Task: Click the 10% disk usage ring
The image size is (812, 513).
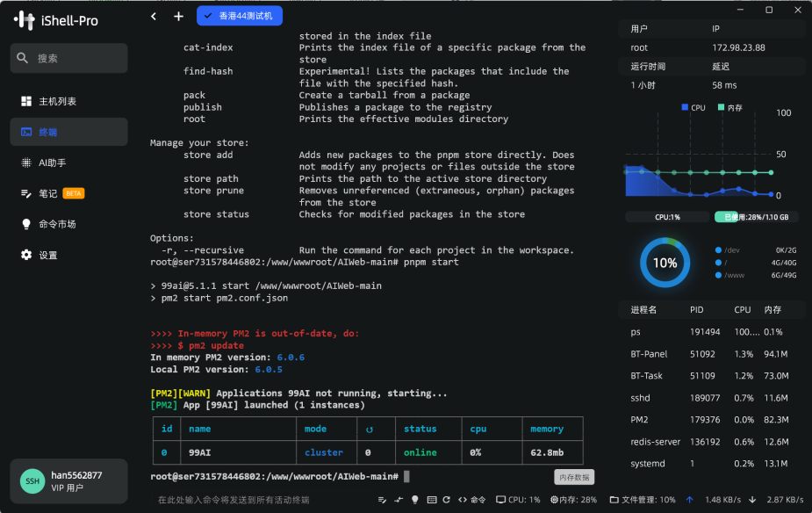Action: click(665, 263)
